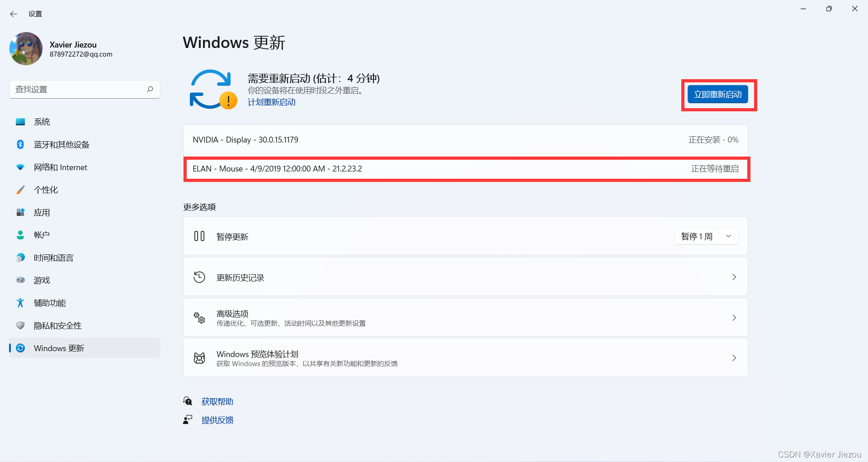Viewport: 868px width, 462px height.
Task: Select the NVIDIA Display 30.0.15.1179 update row
Action: click(466, 140)
